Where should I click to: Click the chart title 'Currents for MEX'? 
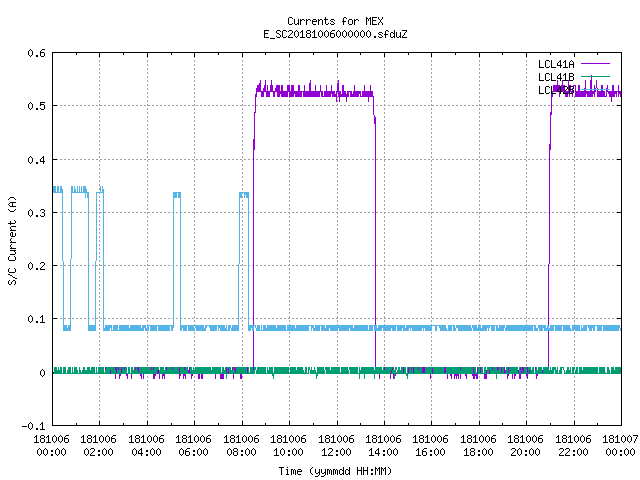335,21
